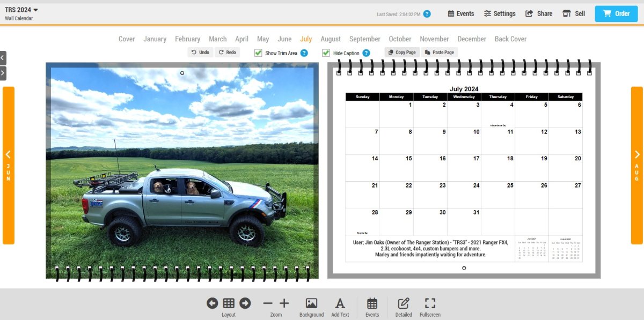Open the Detailed edit tool
Image resolution: width=644 pixels, height=320 pixels.
404,307
